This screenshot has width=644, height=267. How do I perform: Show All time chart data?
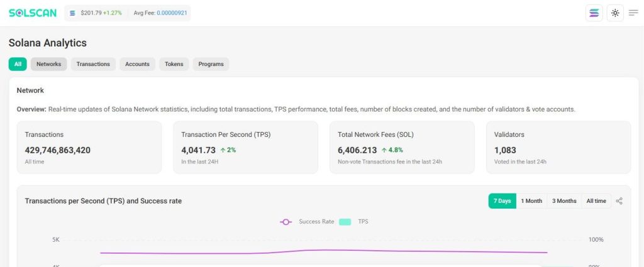596,201
